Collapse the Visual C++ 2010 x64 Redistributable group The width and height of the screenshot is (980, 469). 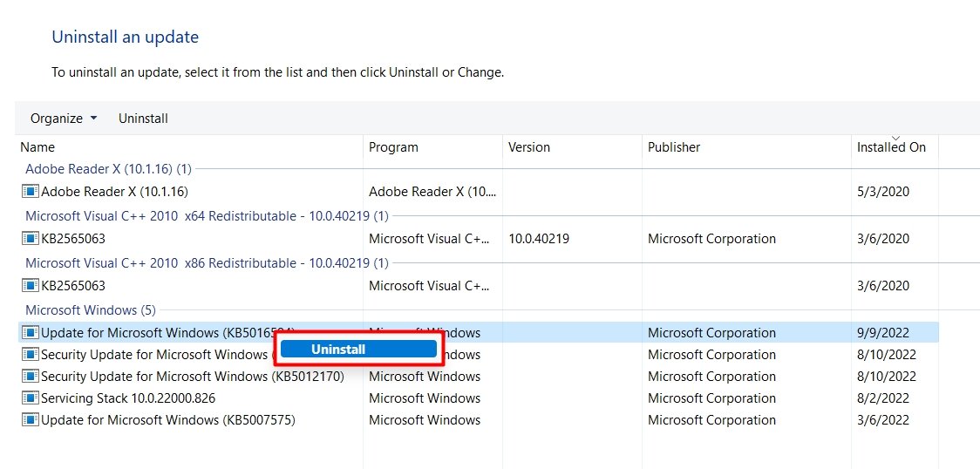click(x=207, y=216)
